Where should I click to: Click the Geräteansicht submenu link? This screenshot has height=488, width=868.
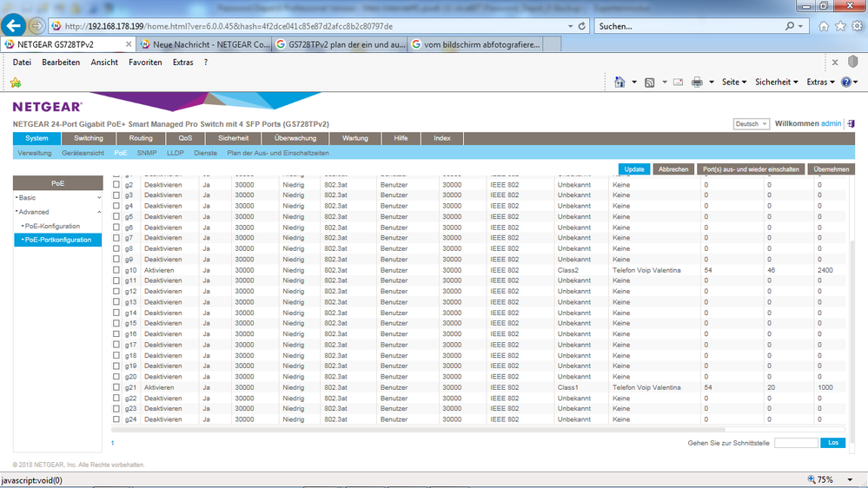pyautogui.click(x=83, y=153)
